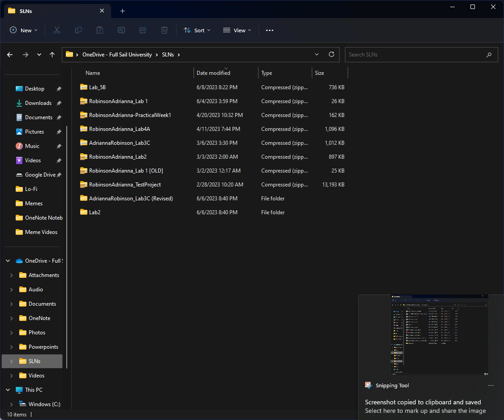Viewport: 504px width, 420px height.
Task: Click the Snipping Tool notification icon
Action: [368, 385]
